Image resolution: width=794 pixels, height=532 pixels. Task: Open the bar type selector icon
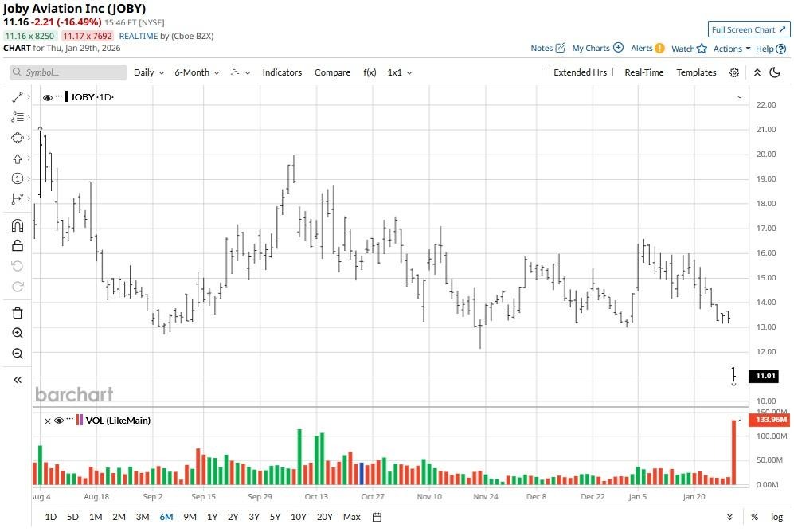(x=236, y=72)
